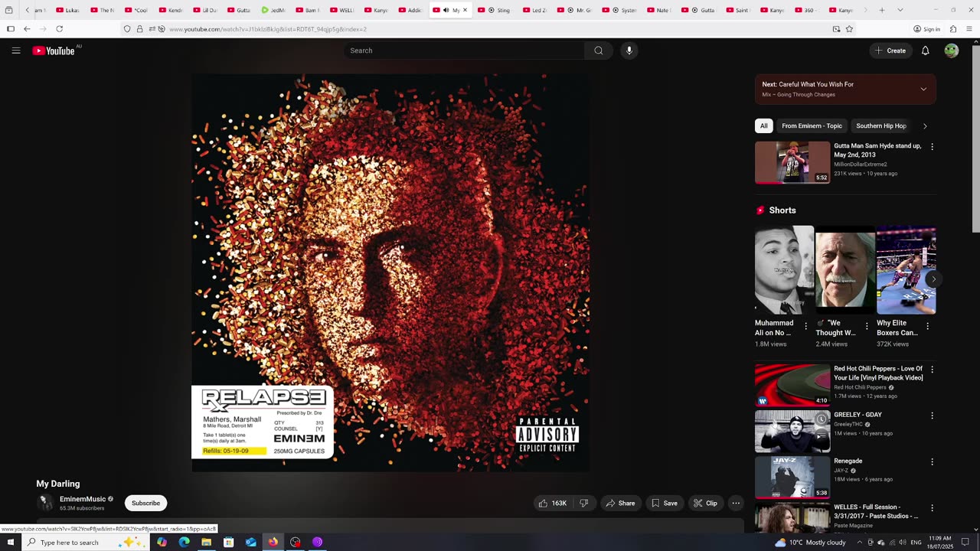Select Southern Hip Hop chip
Screen dimensions: 980x551
pos(881,126)
